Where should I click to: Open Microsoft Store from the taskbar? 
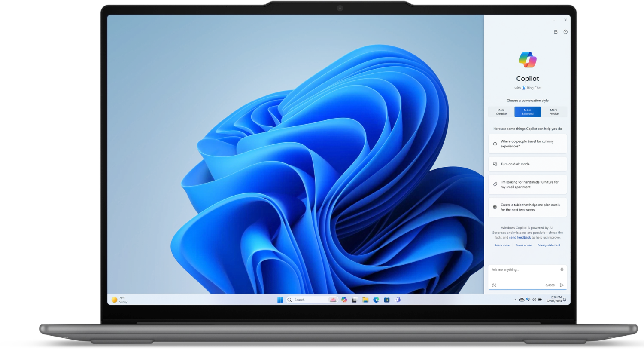387,300
